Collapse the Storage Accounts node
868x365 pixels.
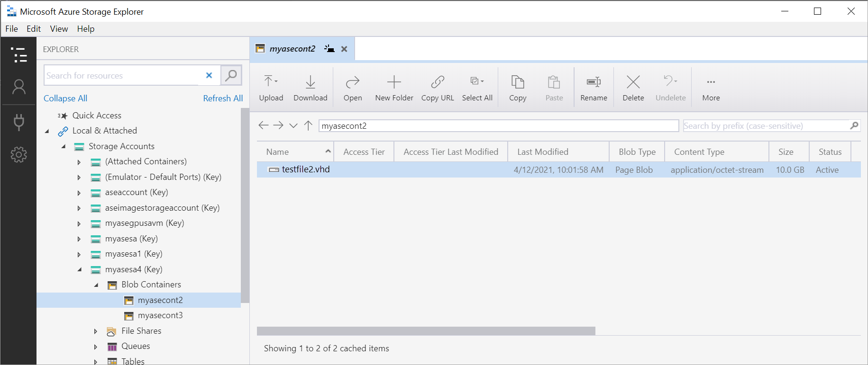64,147
